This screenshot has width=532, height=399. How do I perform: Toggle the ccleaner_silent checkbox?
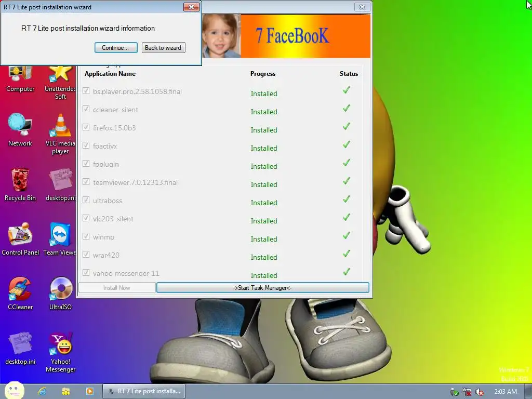[86, 109]
